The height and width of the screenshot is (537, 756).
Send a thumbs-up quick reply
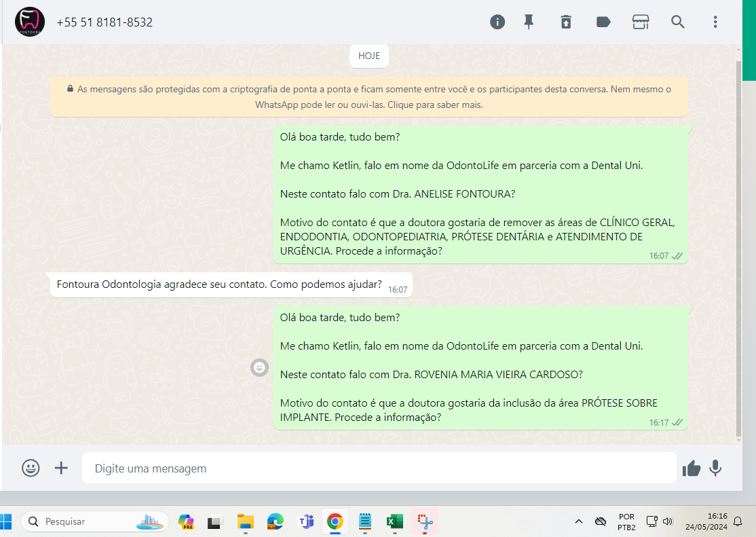(x=692, y=468)
